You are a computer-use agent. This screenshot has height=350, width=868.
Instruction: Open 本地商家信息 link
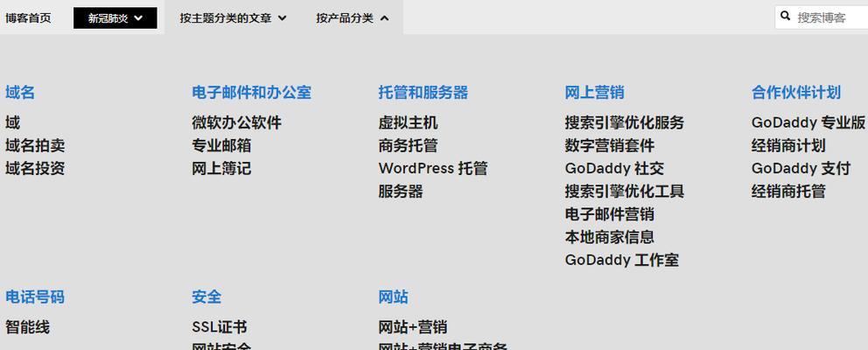click(610, 237)
